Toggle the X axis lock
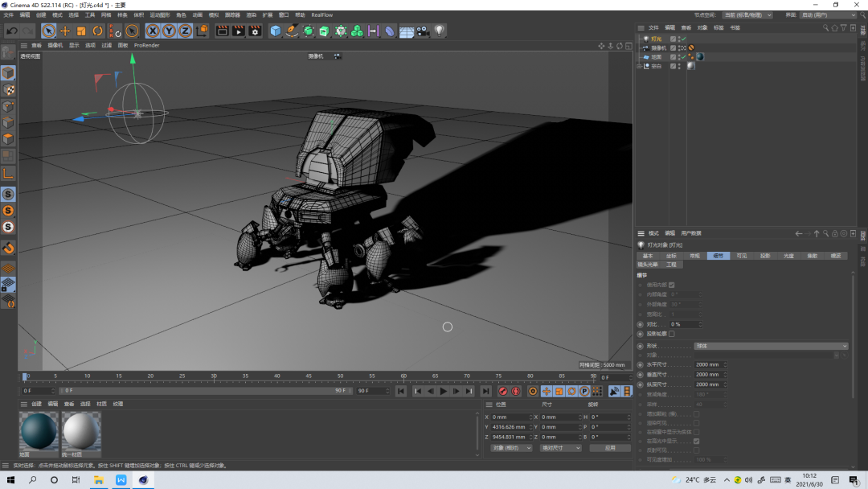The image size is (868, 489). click(x=153, y=31)
